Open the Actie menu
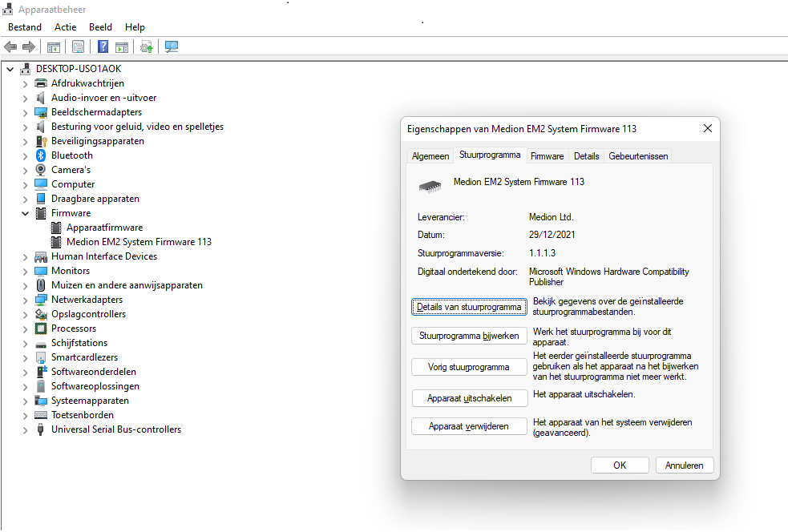788x532 pixels. pyautogui.click(x=65, y=27)
